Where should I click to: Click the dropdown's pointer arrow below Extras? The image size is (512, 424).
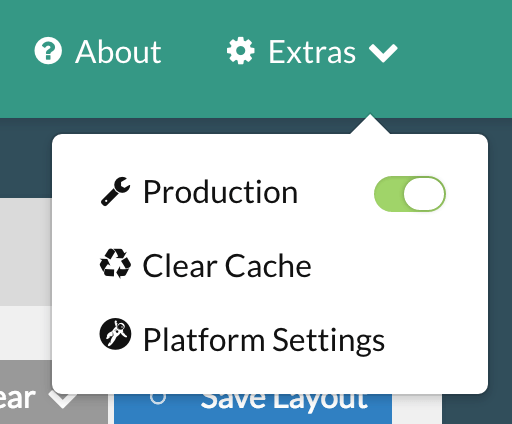(370, 124)
